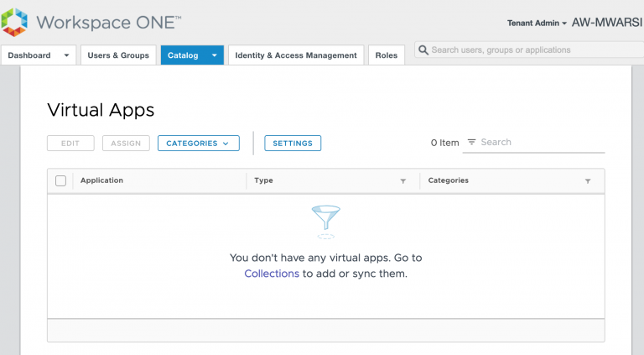644x355 pixels.
Task: Click the Categories column header label
Action: [x=448, y=180]
